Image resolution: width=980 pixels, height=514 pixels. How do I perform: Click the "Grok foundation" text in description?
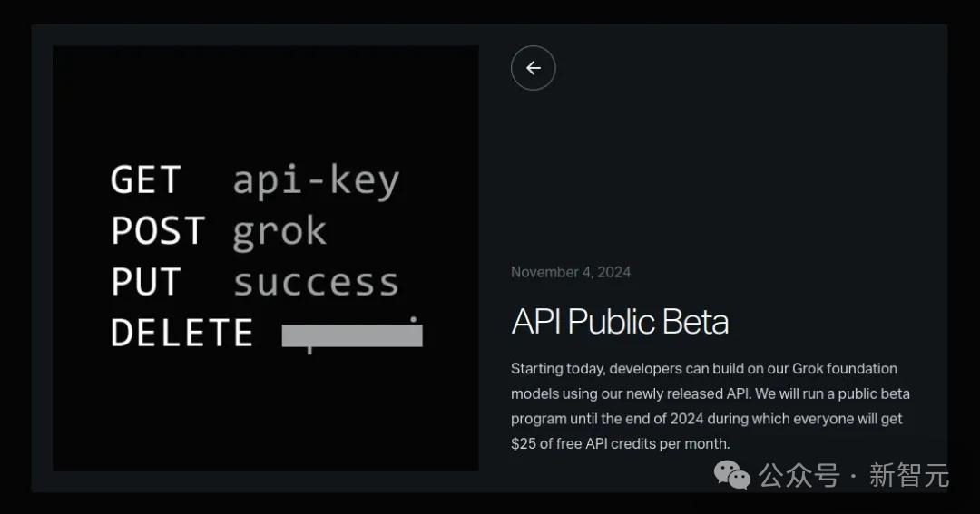tap(845, 369)
